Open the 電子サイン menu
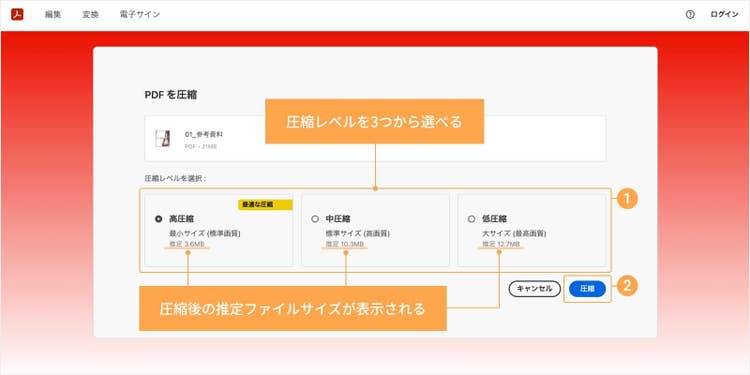Viewport: 750px width, 375px height. pos(140,14)
